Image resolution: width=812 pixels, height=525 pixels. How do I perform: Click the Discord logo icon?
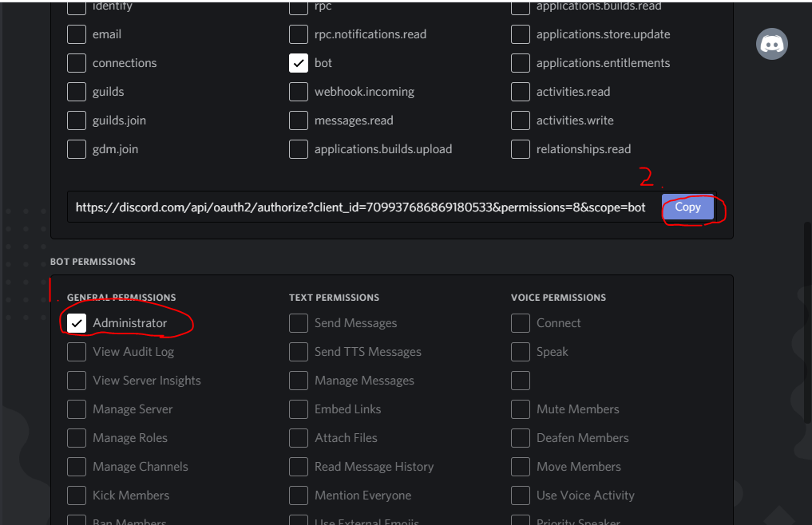coord(771,44)
